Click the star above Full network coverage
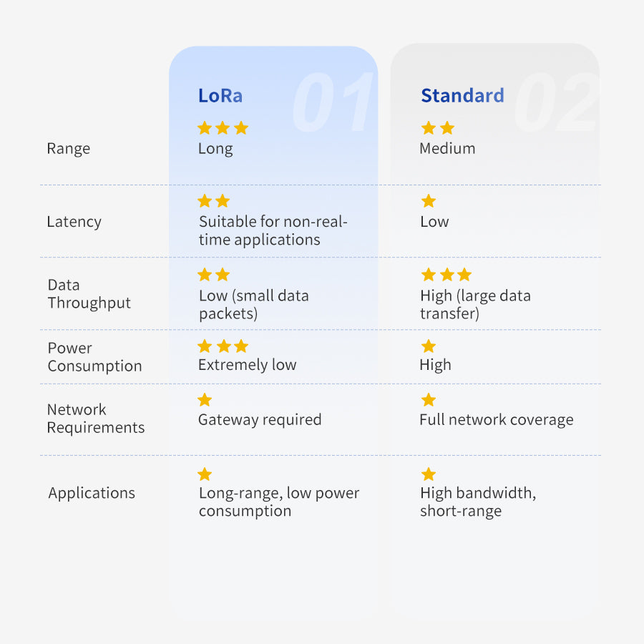 click(429, 400)
